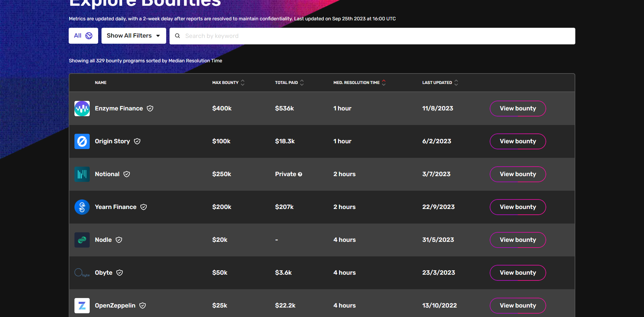644x317 pixels.
Task: Click the verified shield badge next to Enzyme Finance
Action: point(150,108)
